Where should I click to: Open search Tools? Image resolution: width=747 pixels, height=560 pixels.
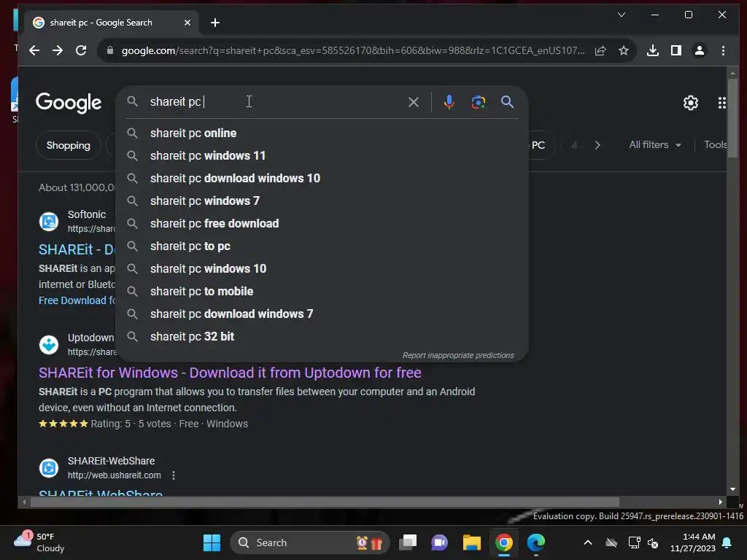point(715,145)
